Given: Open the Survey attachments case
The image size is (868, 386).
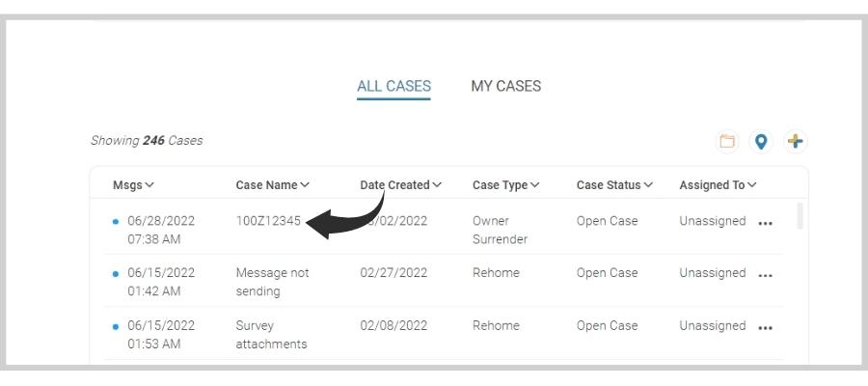Looking at the screenshot, I should [271, 334].
